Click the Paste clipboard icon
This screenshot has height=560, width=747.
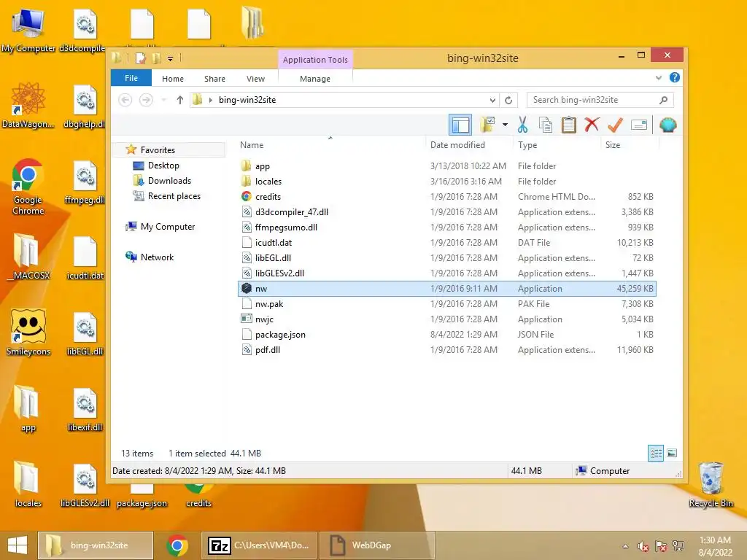[568, 125]
